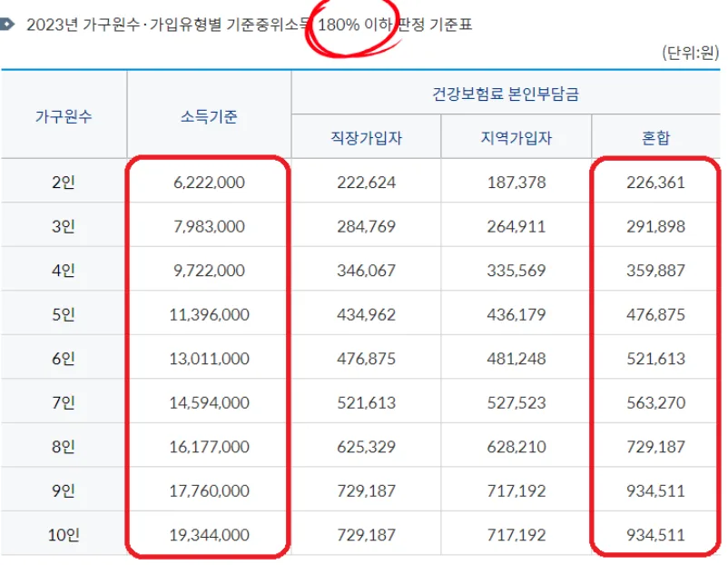
Task: Click 521,613 in the 7인 row
Action: (x=367, y=402)
